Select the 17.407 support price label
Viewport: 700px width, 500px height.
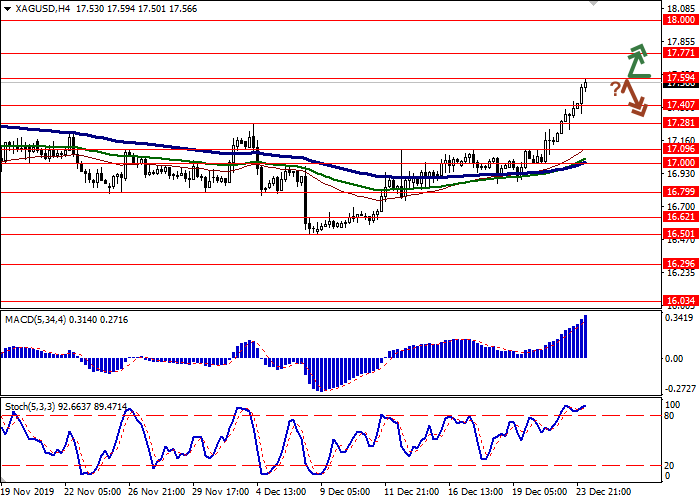pyautogui.click(x=680, y=104)
